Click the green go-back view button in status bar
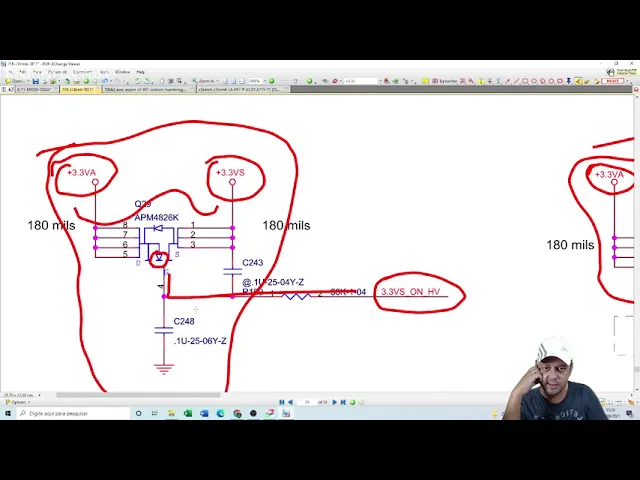This screenshot has height=480, width=640. 352,402
